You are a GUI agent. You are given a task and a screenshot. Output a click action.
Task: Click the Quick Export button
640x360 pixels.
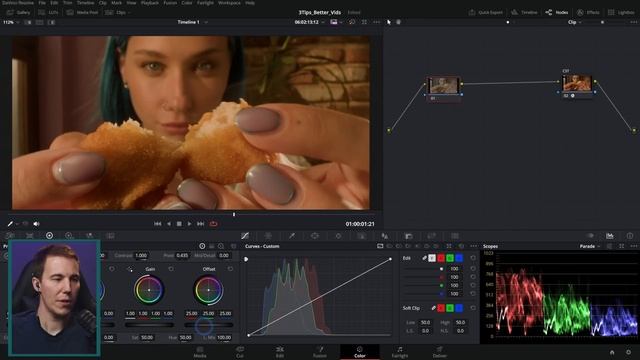coord(486,13)
